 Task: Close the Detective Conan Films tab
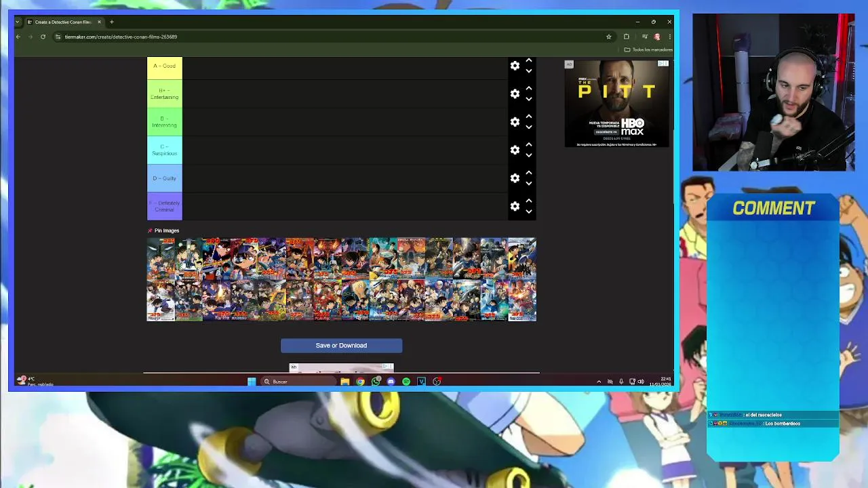coord(99,22)
